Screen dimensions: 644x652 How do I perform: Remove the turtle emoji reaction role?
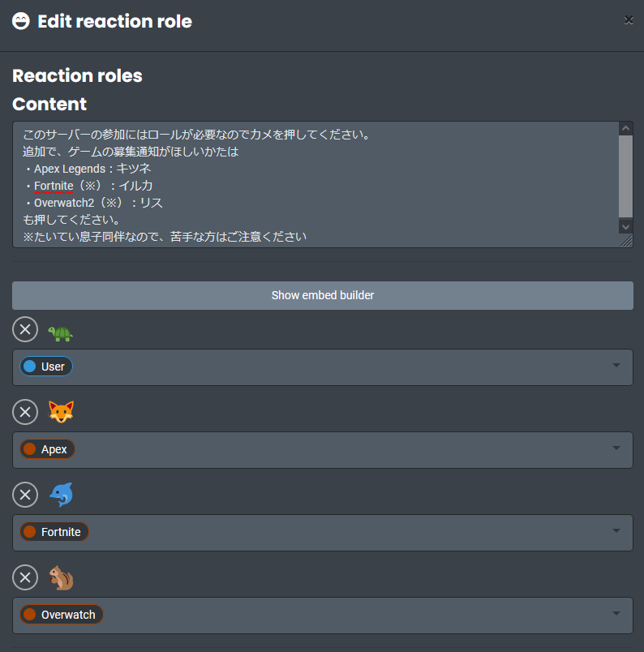point(25,329)
